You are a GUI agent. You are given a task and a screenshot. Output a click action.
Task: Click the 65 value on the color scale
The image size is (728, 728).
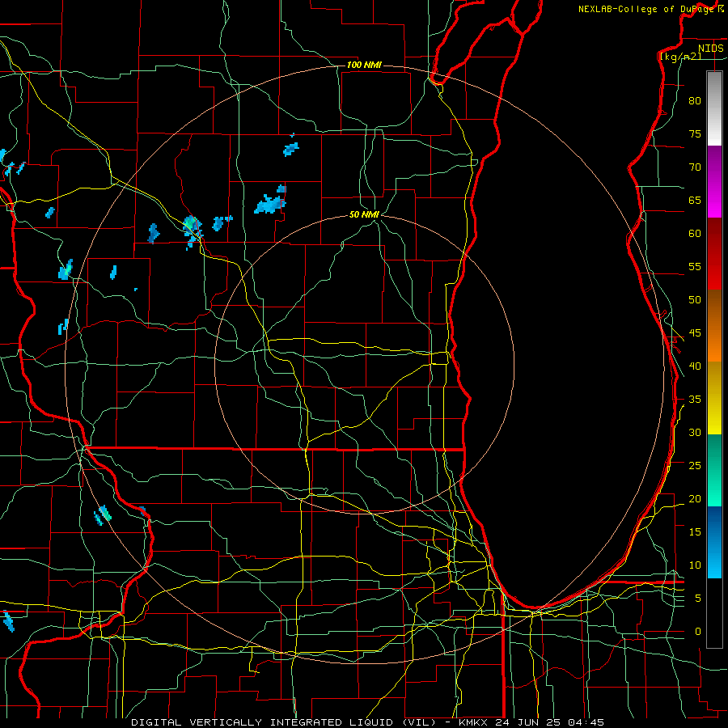click(x=695, y=201)
